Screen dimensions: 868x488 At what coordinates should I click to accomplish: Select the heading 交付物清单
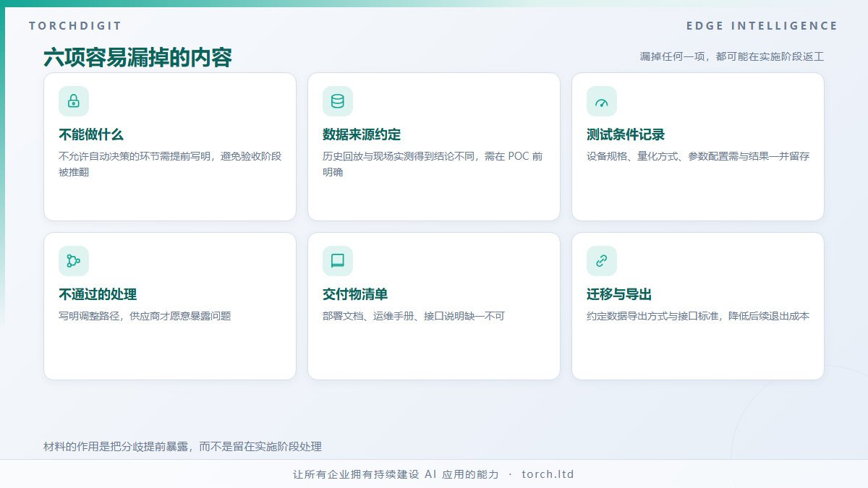(355, 295)
